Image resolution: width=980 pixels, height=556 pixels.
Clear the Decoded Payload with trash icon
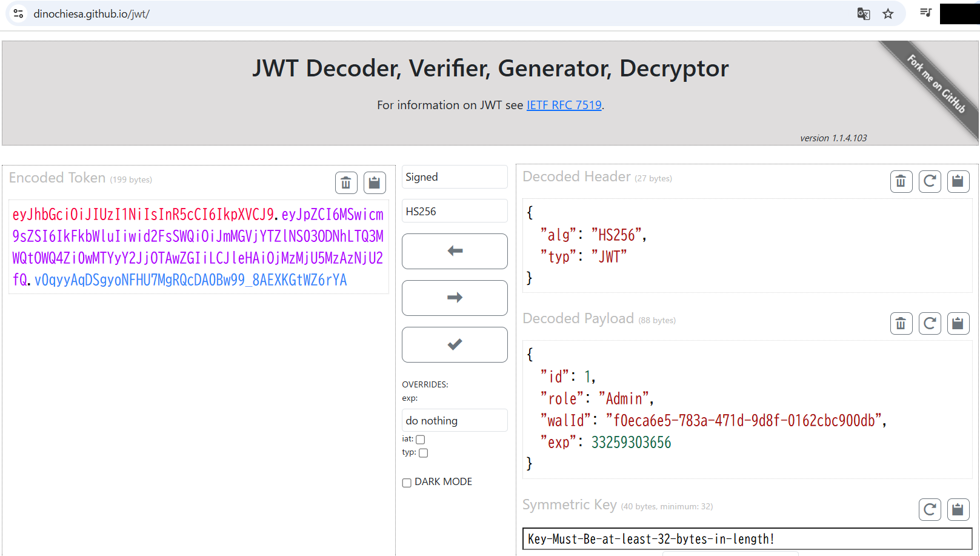tap(901, 324)
